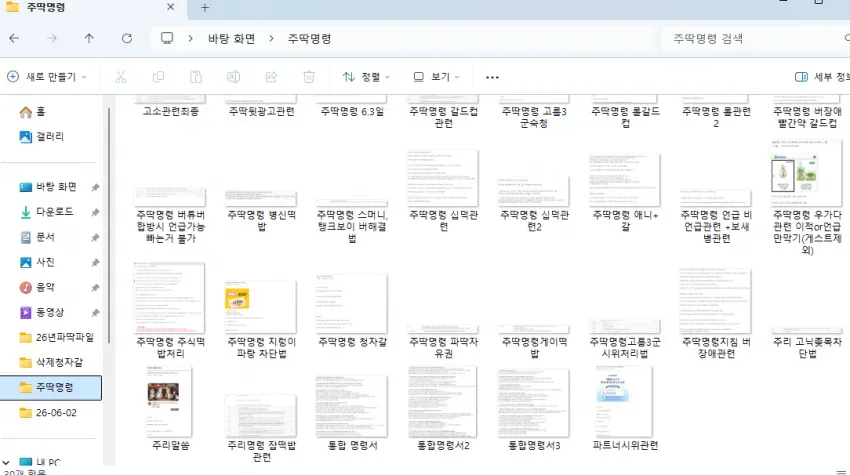
Task: Select the 주떡명령지침 버장애관련 file
Action: 717,314
